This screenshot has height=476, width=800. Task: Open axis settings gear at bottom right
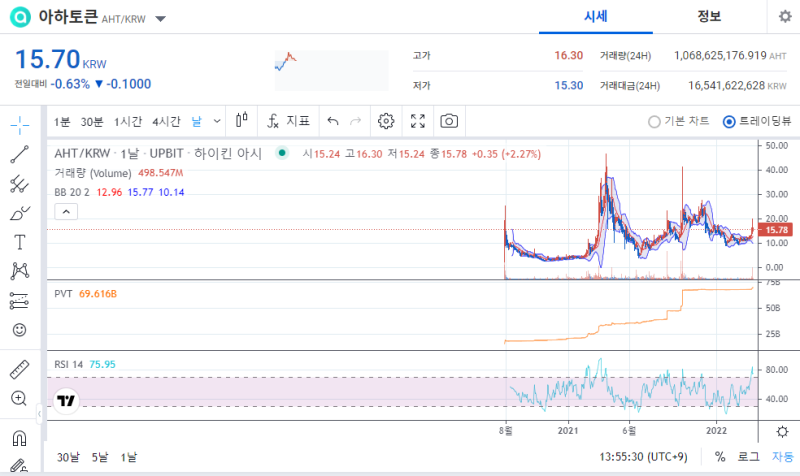click(x=782, y=432)
